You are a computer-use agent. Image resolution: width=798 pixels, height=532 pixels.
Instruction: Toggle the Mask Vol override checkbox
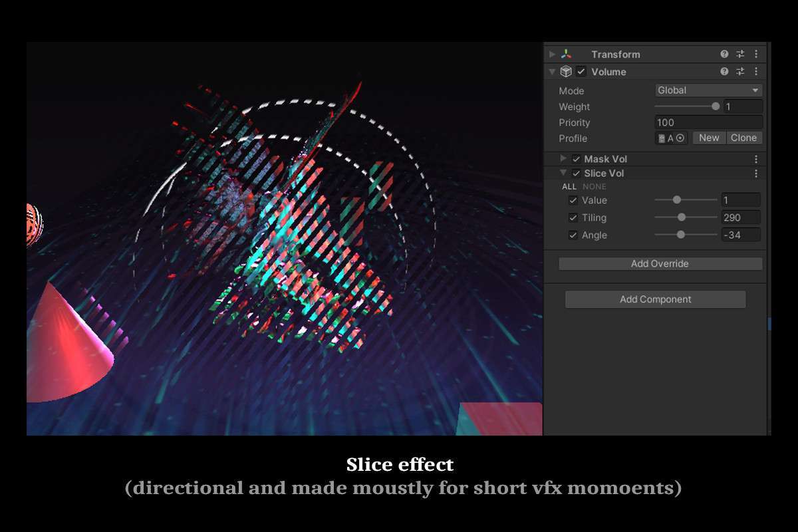tap(577, 159)
